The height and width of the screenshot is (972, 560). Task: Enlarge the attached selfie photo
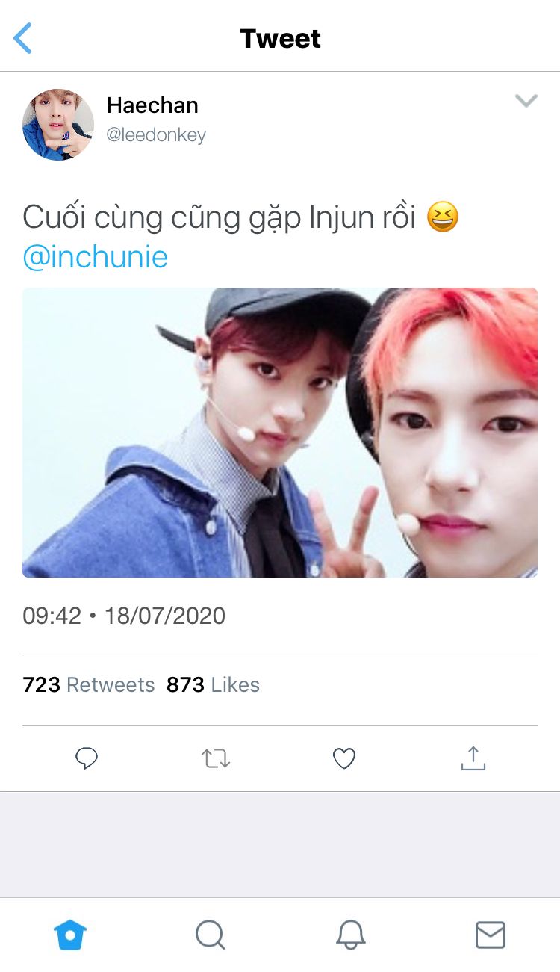(x=280, y=433)
